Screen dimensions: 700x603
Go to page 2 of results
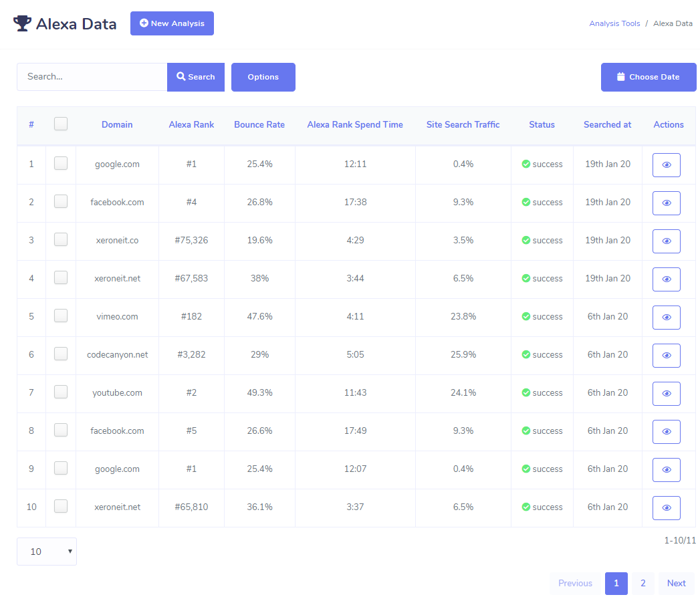[x=643, y=583]
